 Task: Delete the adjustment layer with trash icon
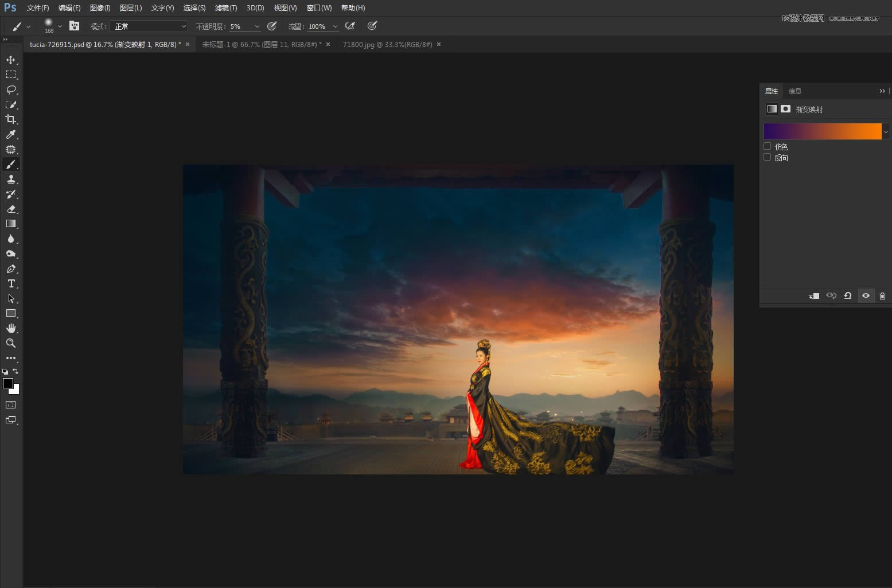tap(882, 296)
